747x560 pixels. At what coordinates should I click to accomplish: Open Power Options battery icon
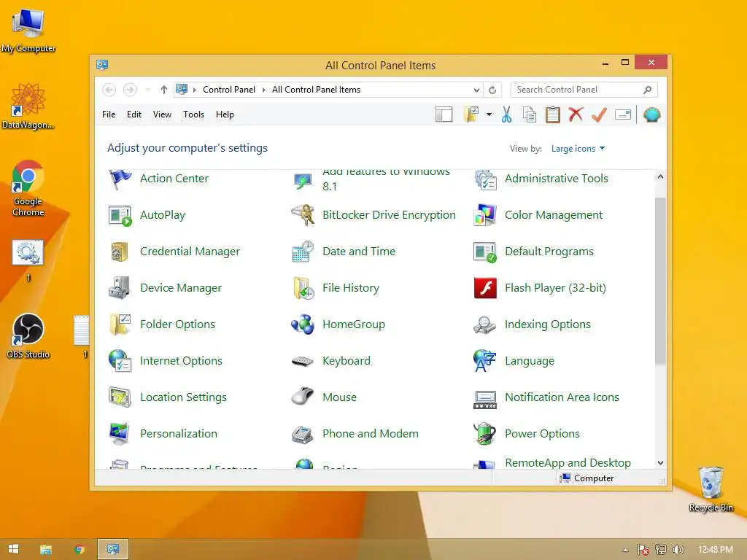(485, 434)
